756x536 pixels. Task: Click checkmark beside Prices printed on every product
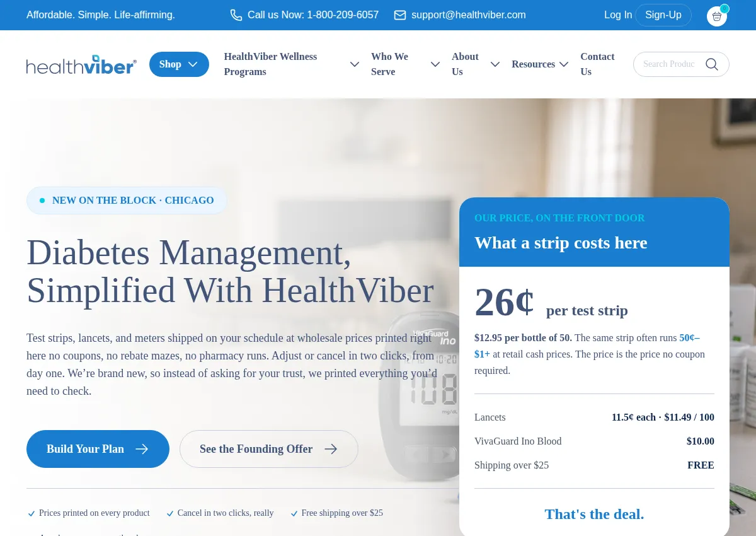click(31, 514)
